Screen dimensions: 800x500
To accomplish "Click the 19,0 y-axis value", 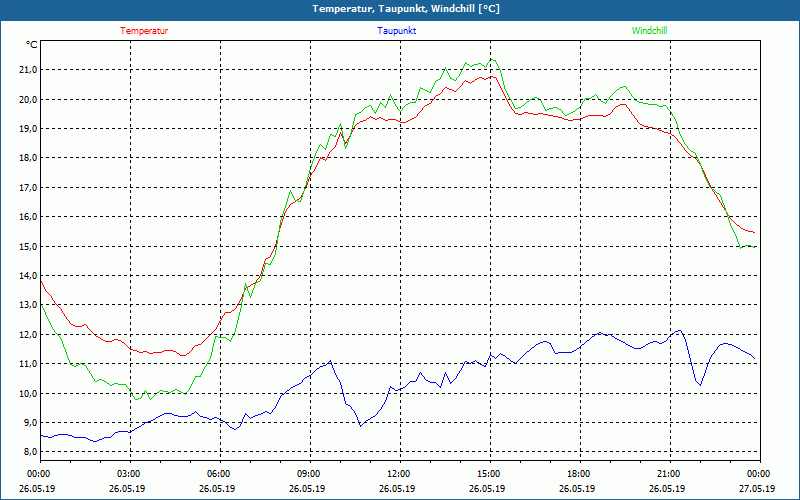I will [29, 129].
